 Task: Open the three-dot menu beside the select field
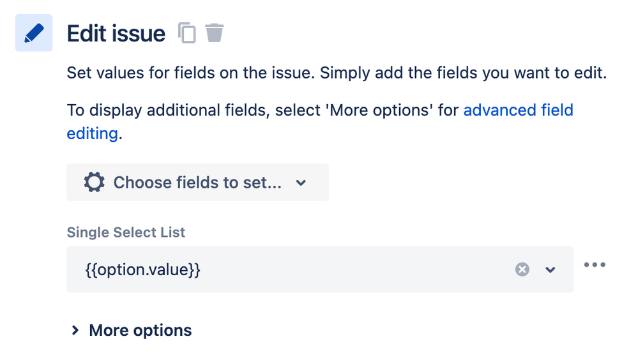pos(595,265)
